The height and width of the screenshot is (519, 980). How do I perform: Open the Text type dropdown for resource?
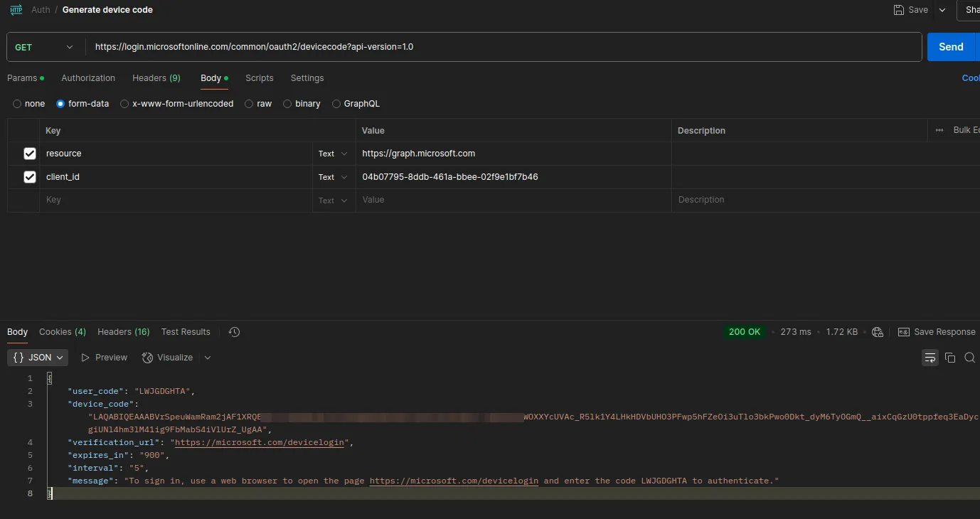pyautogui.click(x=333, y=154)
